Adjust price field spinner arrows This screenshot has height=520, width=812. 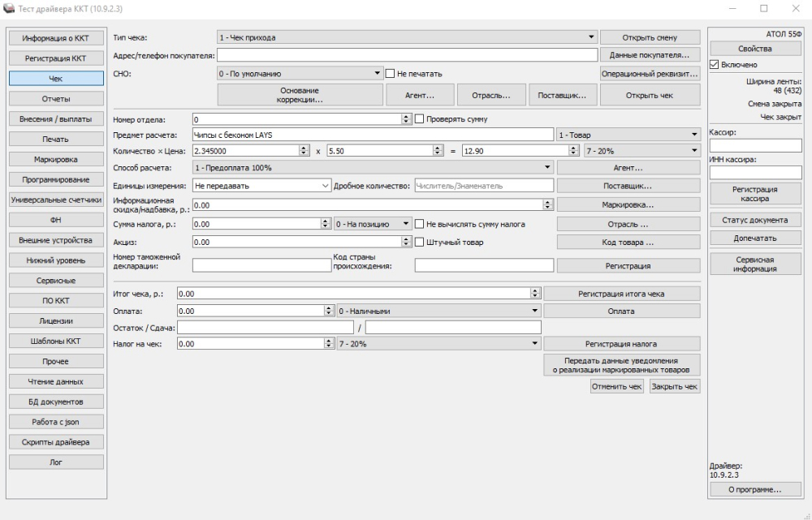[438, 151]
